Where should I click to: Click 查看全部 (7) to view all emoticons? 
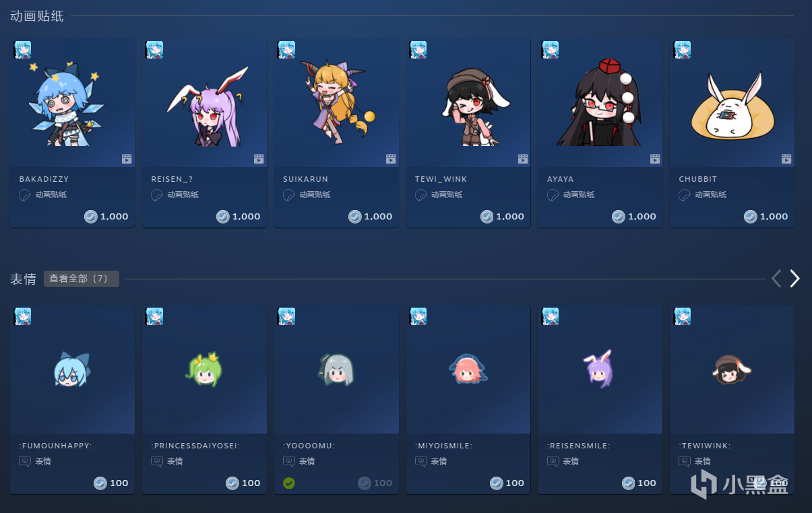click(x=82, y=279)
